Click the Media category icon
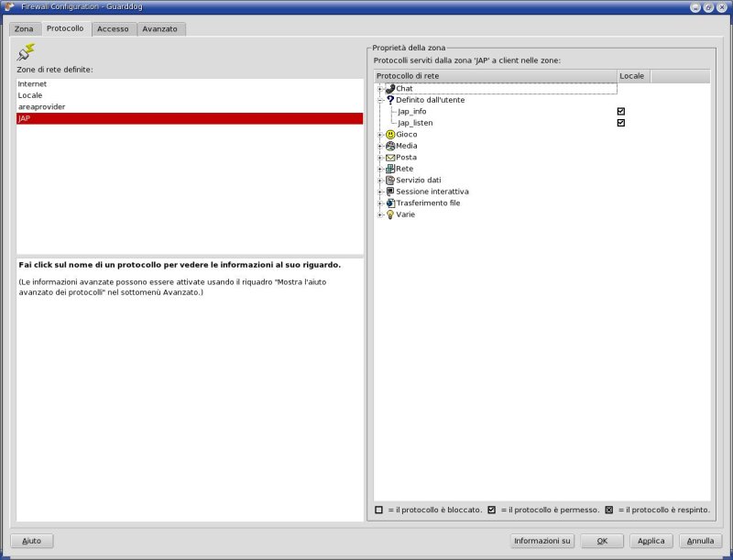This screenshot has width=733, height=560. [390, 146]
